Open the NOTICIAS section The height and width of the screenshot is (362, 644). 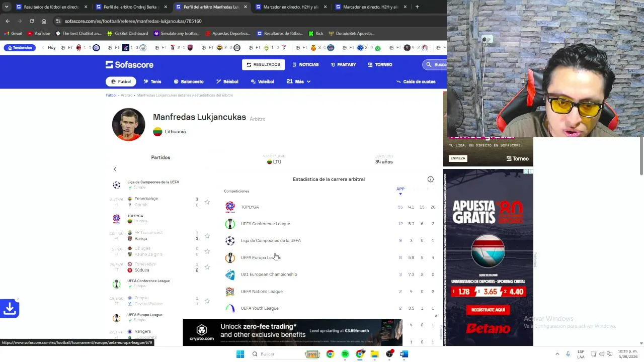pyautogui.click(x=305, y=65)
